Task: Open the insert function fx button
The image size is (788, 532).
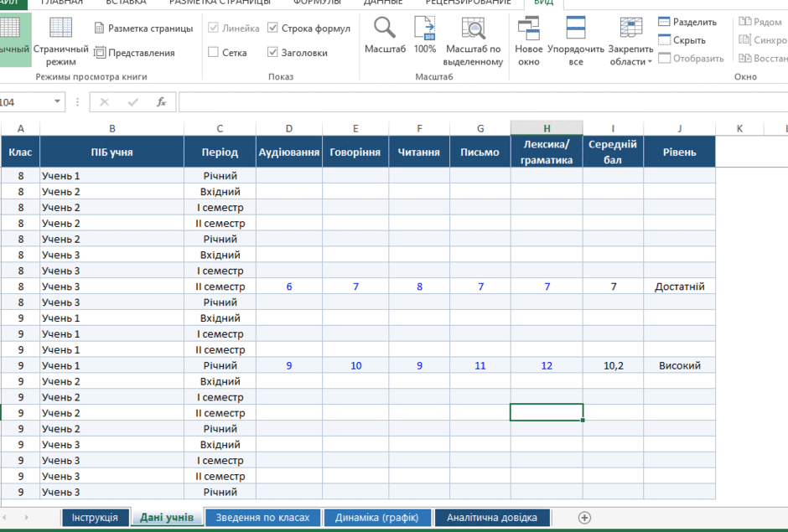Action: coord(161,102)
